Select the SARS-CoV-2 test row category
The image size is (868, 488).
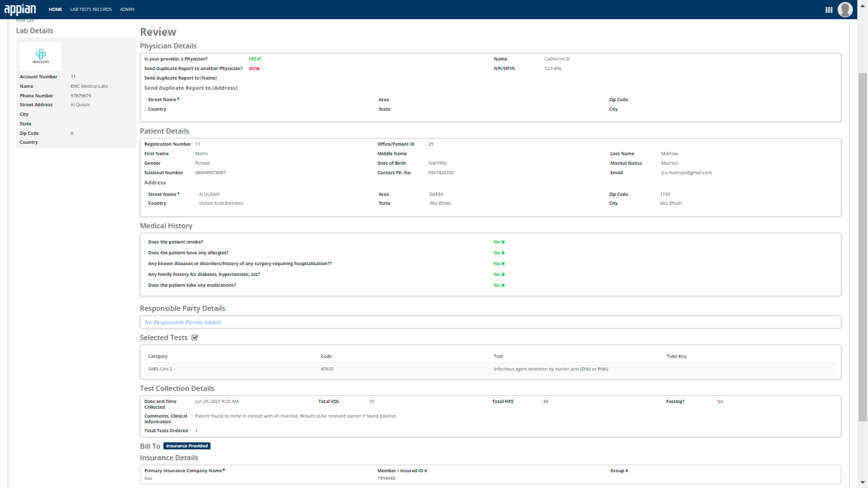click(x=160, y=369)
